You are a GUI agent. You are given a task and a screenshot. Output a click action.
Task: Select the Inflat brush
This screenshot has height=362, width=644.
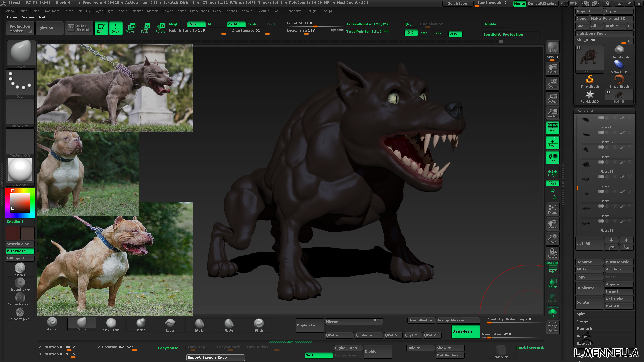[x=141, y=324]
